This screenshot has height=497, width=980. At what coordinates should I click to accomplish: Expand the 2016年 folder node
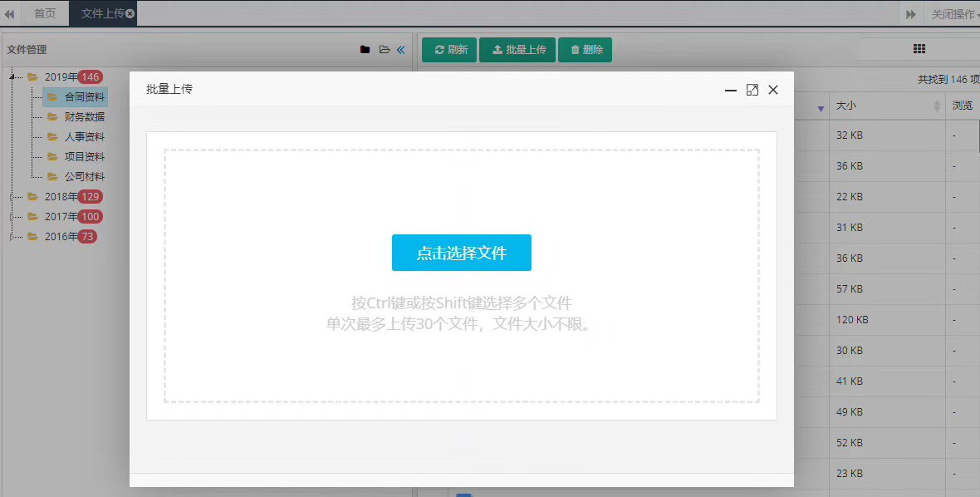[x=12, y=237]
